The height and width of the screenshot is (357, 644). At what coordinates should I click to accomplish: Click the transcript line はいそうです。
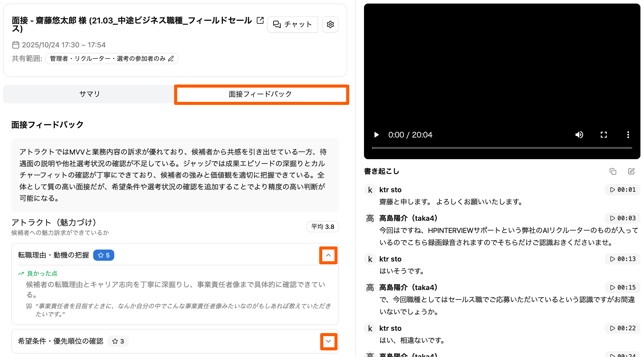click(402, 271)
